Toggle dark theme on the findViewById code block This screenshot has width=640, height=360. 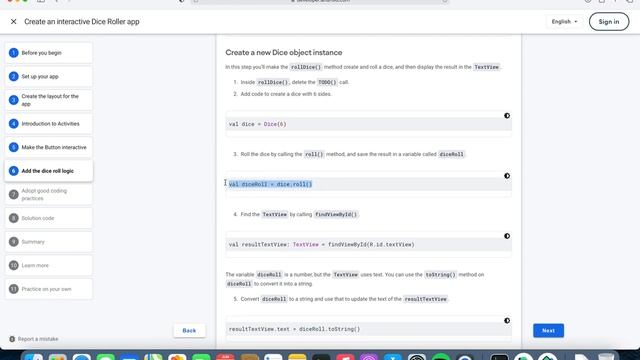pos(507,236)
